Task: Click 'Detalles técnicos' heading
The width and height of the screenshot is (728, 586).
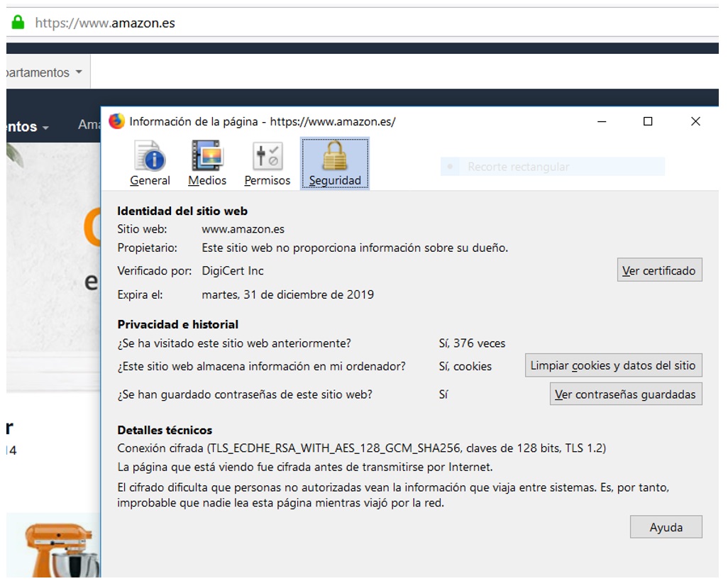Action: tap(165, 430)
